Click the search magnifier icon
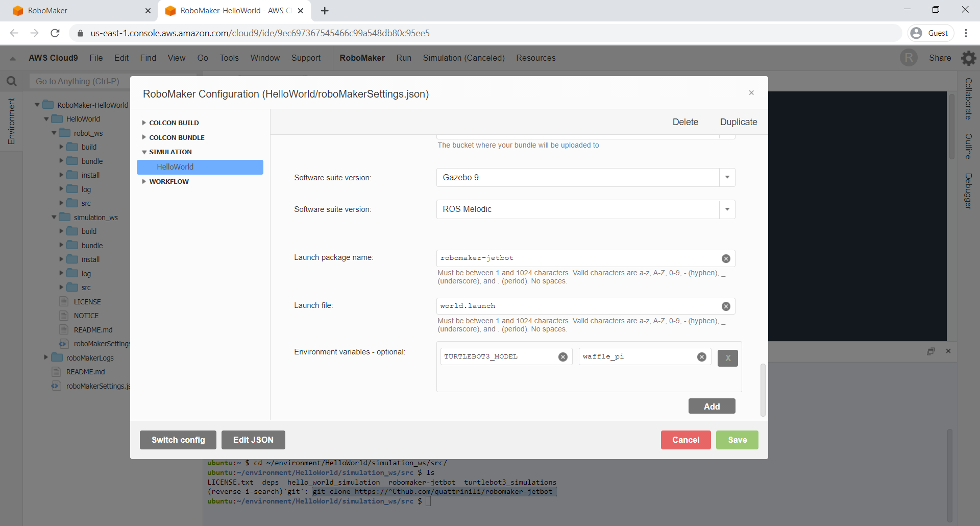This screenshot has height=526, width=980. click(11, 81)
